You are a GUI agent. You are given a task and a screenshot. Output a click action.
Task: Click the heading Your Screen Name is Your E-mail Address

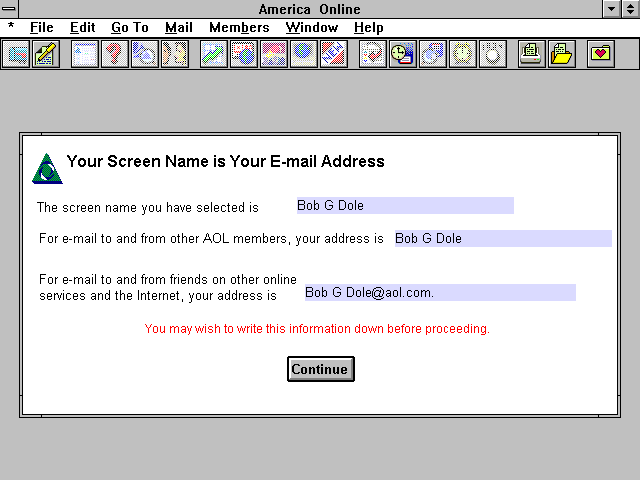tap(226, 161)
